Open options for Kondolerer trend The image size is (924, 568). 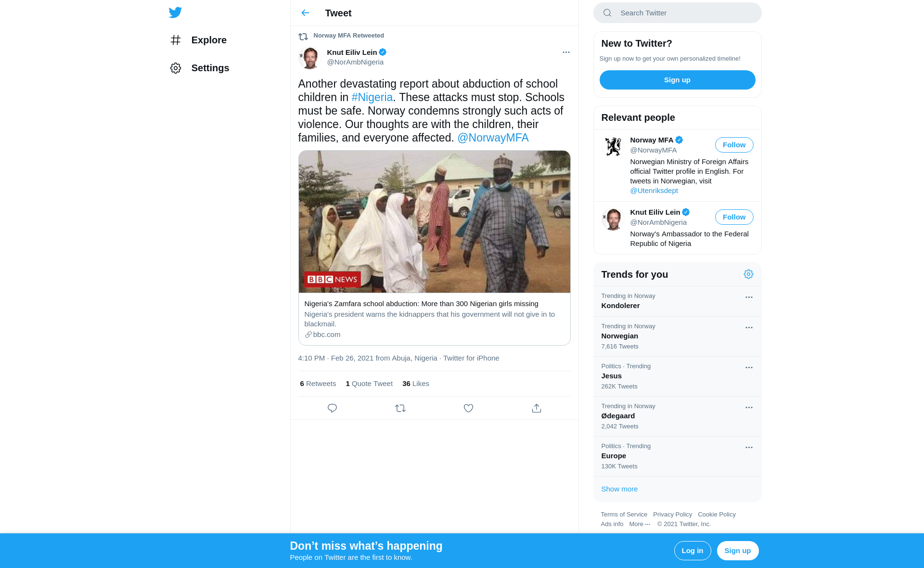pyautogui.click(x=749, y=297)
